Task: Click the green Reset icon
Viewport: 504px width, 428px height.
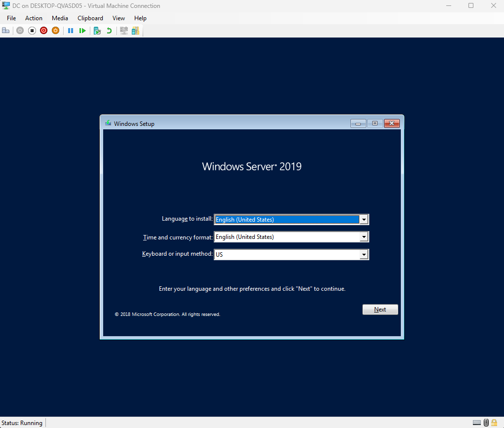Action: 82,30
